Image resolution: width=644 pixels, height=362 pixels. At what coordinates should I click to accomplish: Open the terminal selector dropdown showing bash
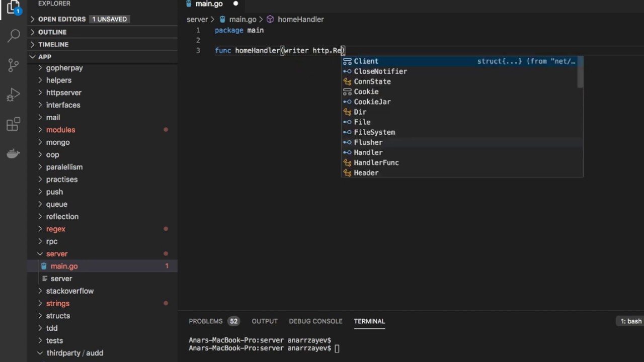click(630, 321)
